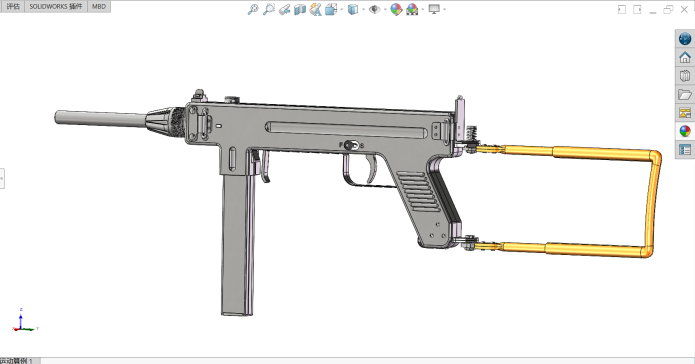Open Dynamic Annotation Views icon
This screenshot has width=695, height=364.
click(x=316, y=9)
